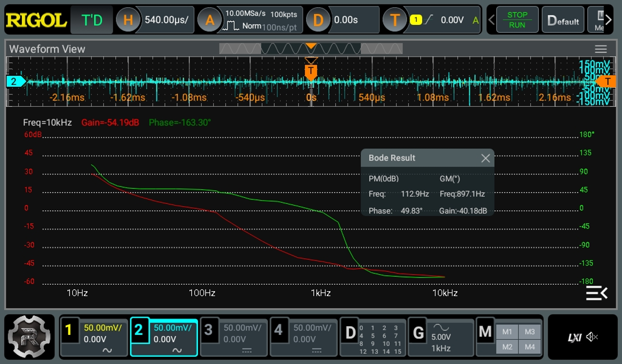Switch to the M3 math slot

[x=530, y=331]
